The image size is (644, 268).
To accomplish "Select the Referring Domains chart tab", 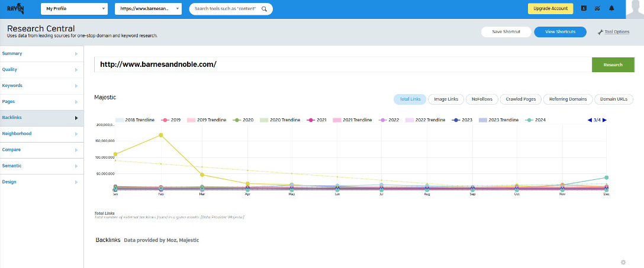I will pyautogui.click(x=568, y=99).
